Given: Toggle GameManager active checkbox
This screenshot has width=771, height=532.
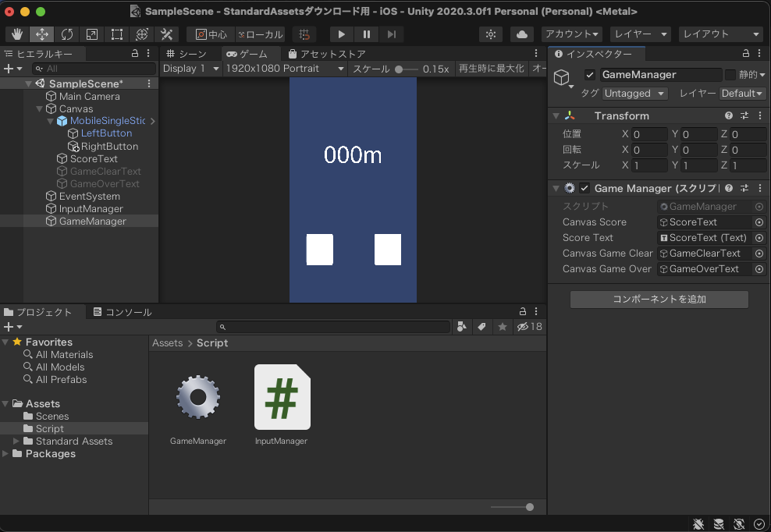Looking at the screenshot, I should click(590, 75).
